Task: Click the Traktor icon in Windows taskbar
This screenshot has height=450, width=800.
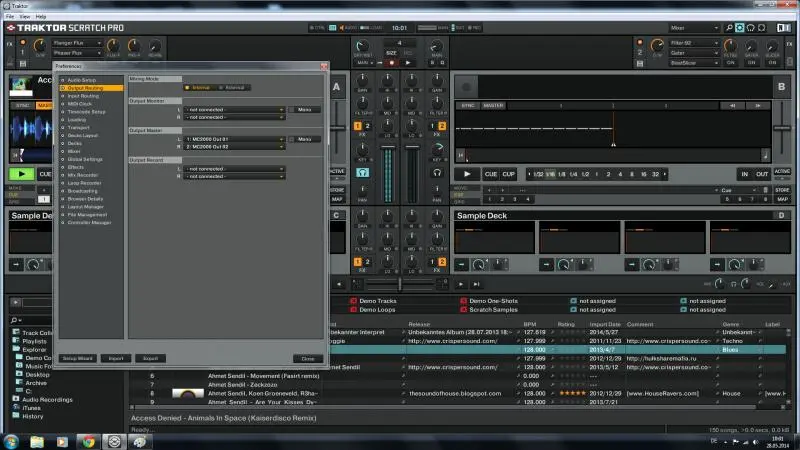Action: tap(114, 440)
